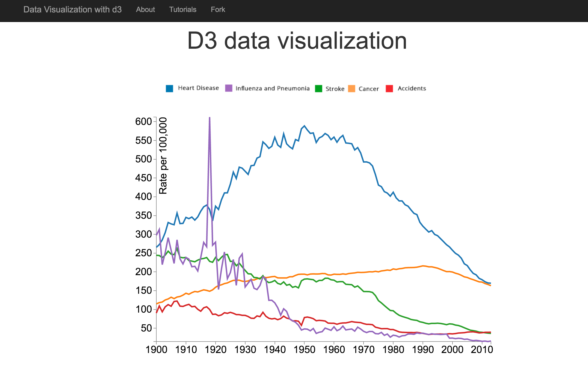Select the Heart Disease legend label
This screenshot has height=385, width=588.
pos(198,88)
